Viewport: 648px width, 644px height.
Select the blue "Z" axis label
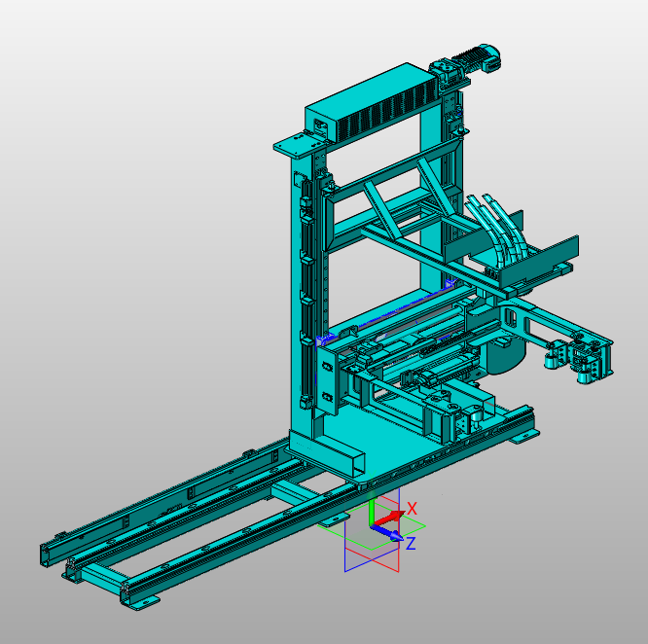[411, 543]
